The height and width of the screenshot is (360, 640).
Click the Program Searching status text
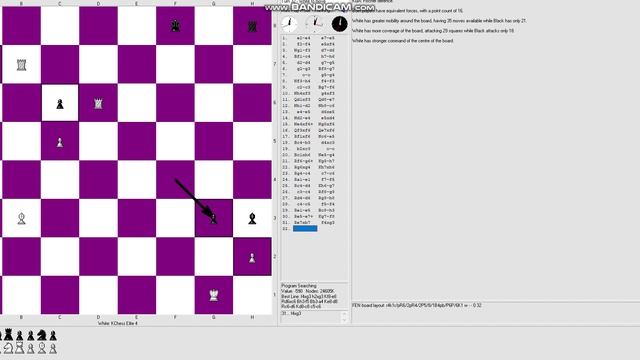[299, 286]
